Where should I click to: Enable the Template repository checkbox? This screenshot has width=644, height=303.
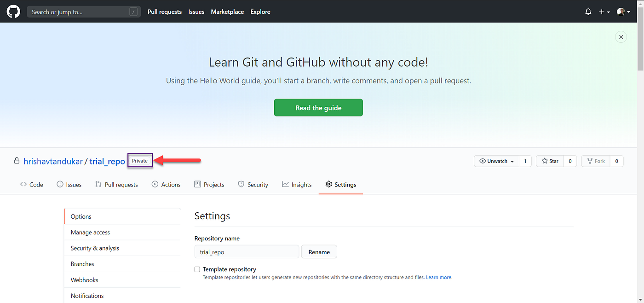coord(197,269)
